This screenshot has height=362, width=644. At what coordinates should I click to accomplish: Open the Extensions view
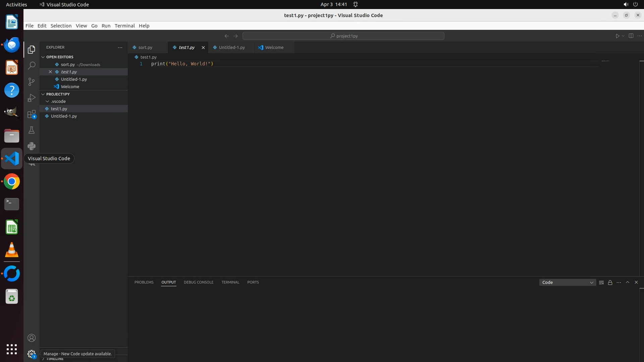32,114
